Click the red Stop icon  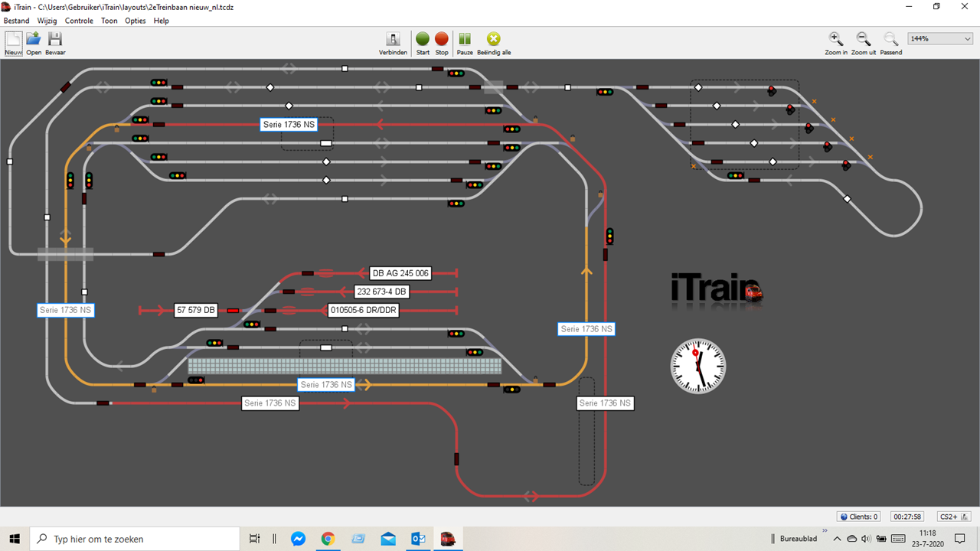[442, 43]
